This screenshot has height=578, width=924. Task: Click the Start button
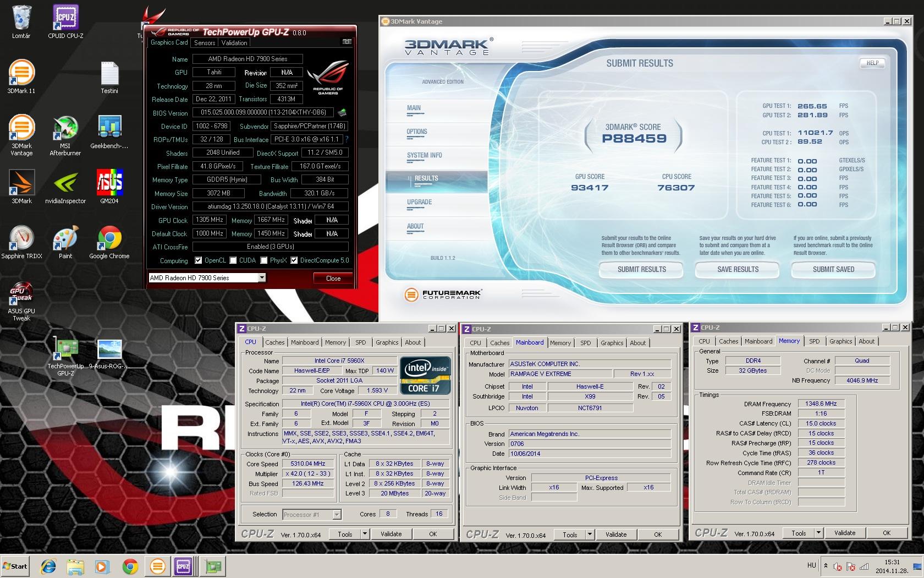pyautogui.click(x=15, y=566)
